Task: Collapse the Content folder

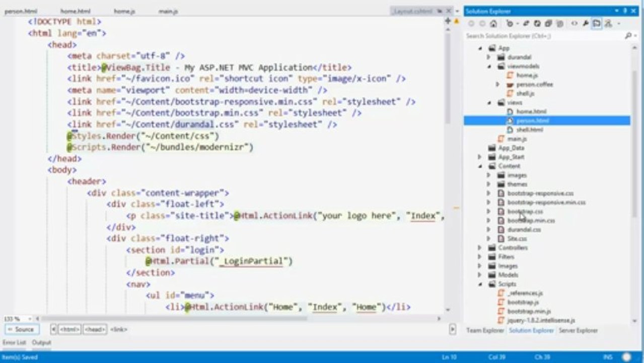Action: pyautogui.click(x=480, y=166)
